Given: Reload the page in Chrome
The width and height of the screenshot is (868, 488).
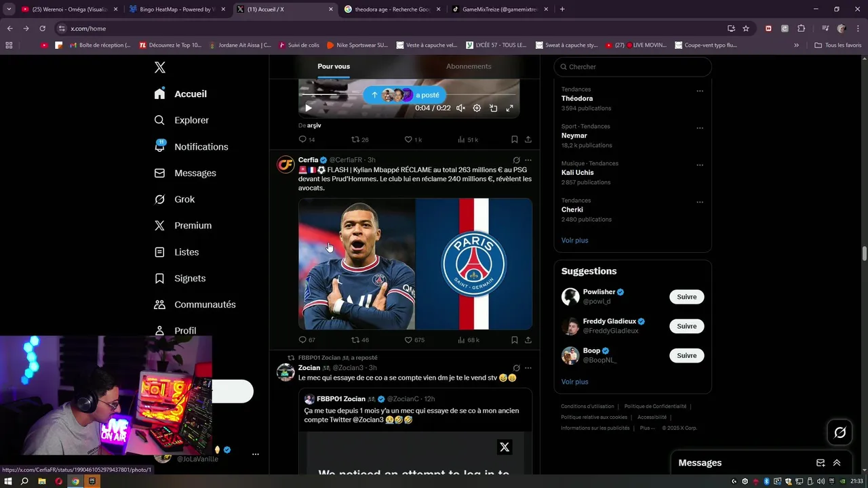Looking at the screenshot, I should [x=42, y=28].
